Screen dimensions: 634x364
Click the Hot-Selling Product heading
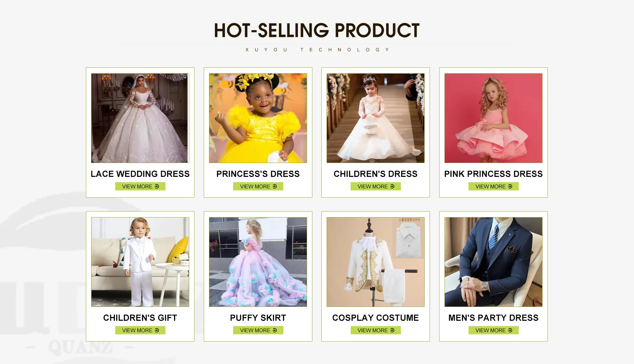coord(317,30)
